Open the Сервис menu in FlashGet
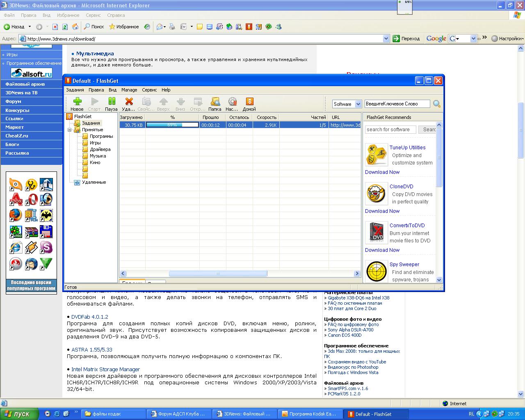Image resolution: width=525 pixels, height=420 pixels. click(x=149, y=90)
